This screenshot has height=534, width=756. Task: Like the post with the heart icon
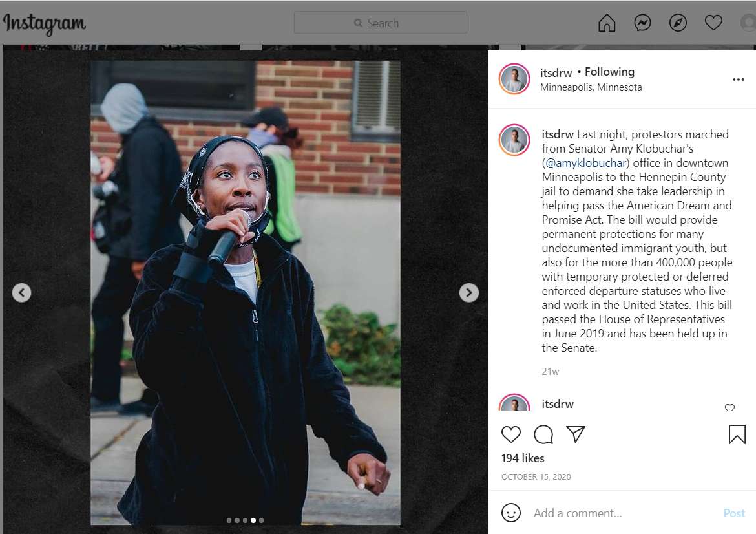pyautogui.click(x=510, y=434)
